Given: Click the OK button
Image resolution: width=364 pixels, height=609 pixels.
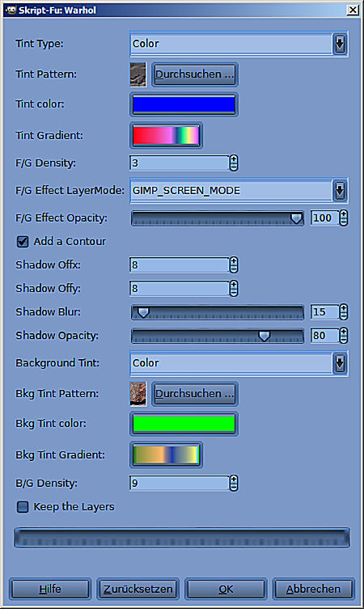Looking at the screenshot, I should (x=226, y=590).
